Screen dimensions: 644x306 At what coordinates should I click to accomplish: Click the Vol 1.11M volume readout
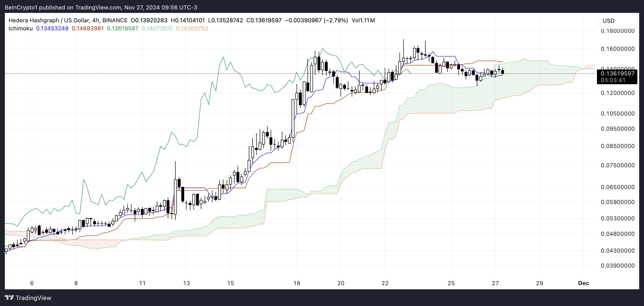pyautogui.click(x=363, y=20)
